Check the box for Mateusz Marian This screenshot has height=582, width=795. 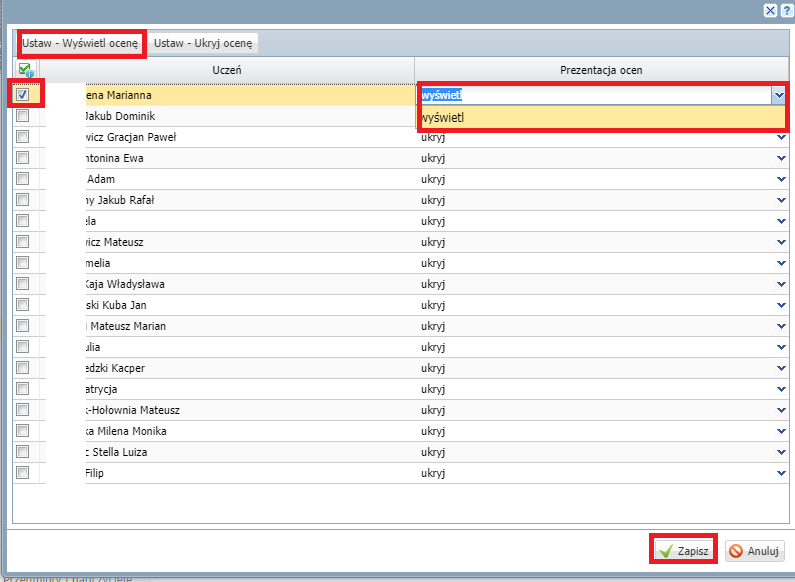click(x=22, y=325)
